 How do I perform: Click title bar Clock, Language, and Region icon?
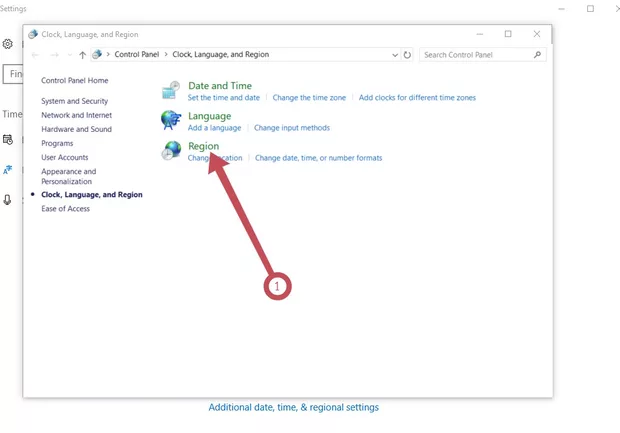pyautogui.click(x=33, y=34)
